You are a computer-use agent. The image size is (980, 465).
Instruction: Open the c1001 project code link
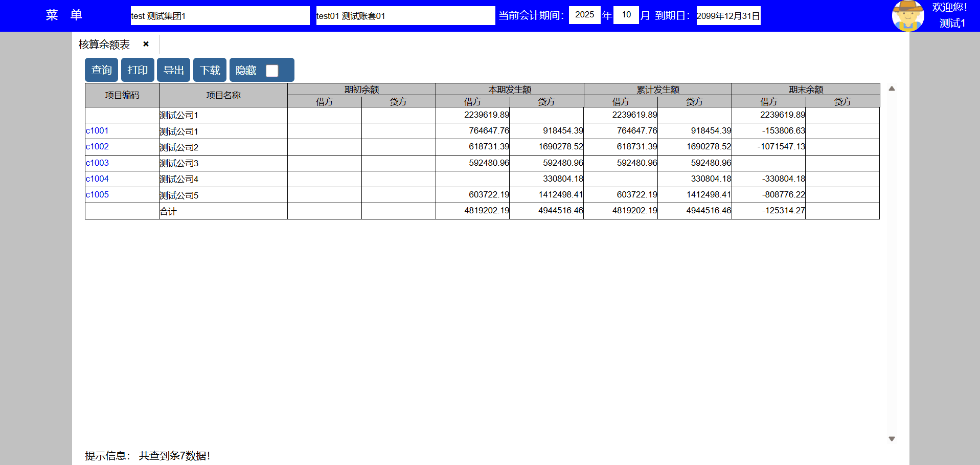[x=97, y=131]
